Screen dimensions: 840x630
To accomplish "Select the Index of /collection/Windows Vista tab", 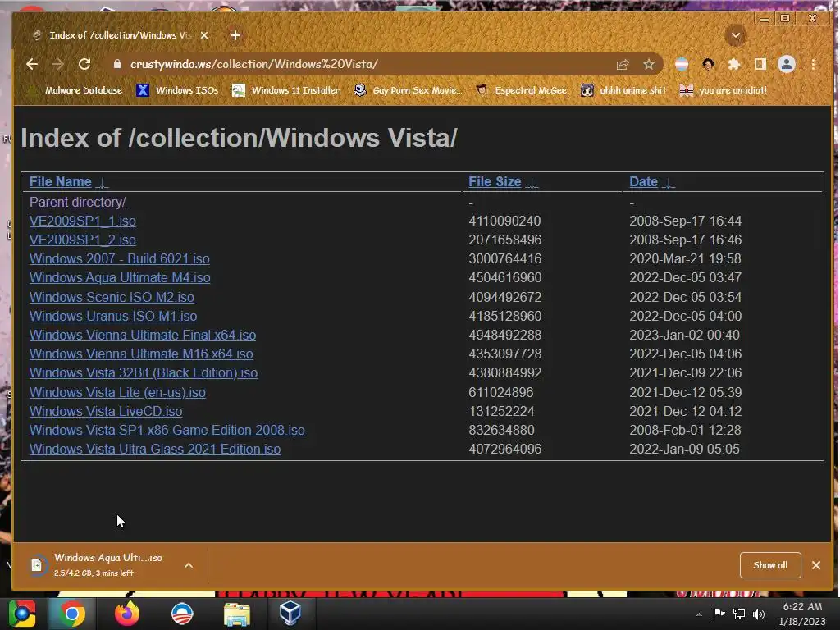I will (x=121, y=35).
